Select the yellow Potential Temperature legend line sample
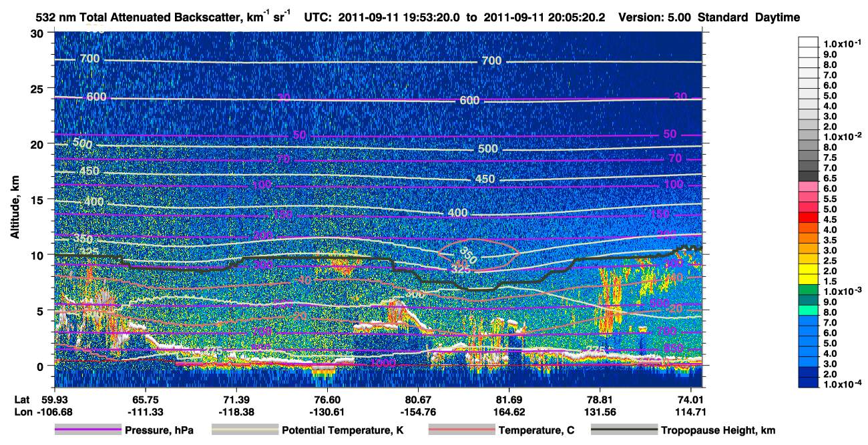Screen dimensions: 868x445 click(x=245, y=430)
